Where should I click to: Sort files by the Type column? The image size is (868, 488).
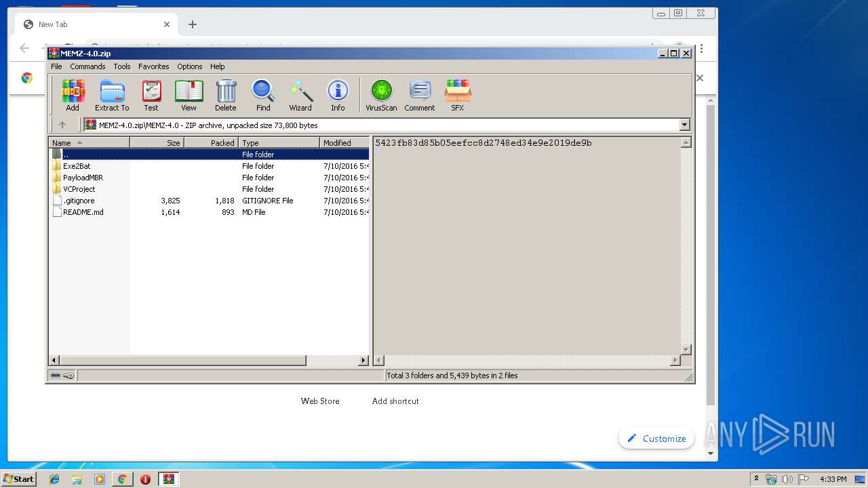click(279, 143)
